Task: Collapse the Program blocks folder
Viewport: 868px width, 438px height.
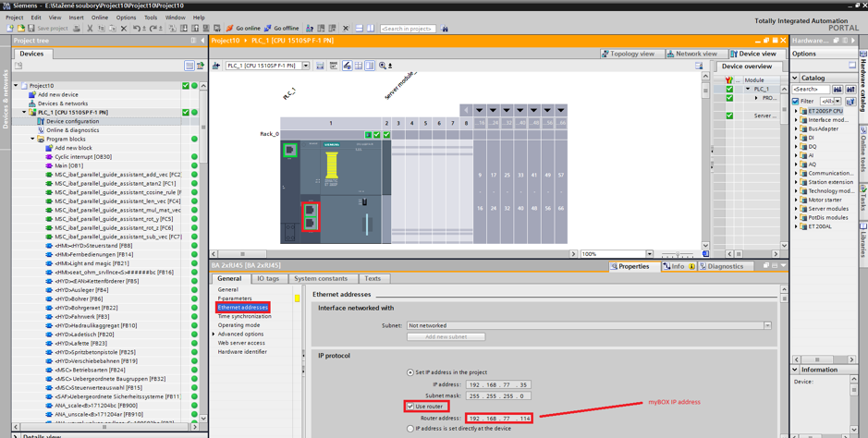Action: coord(32,139)
